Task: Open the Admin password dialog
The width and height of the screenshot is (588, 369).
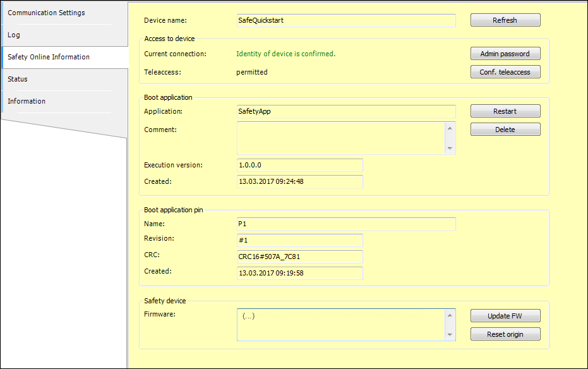Action: [505, 53]
